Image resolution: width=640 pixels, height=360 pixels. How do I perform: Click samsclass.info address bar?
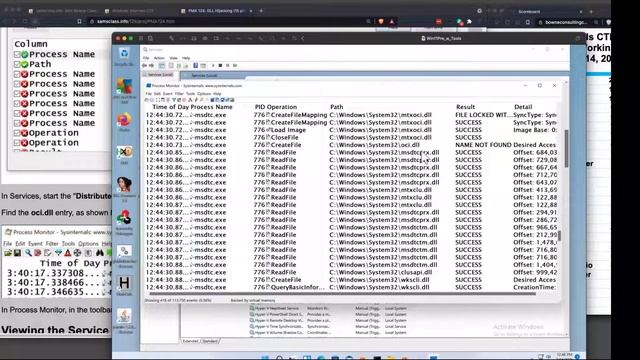pos(229,21)
